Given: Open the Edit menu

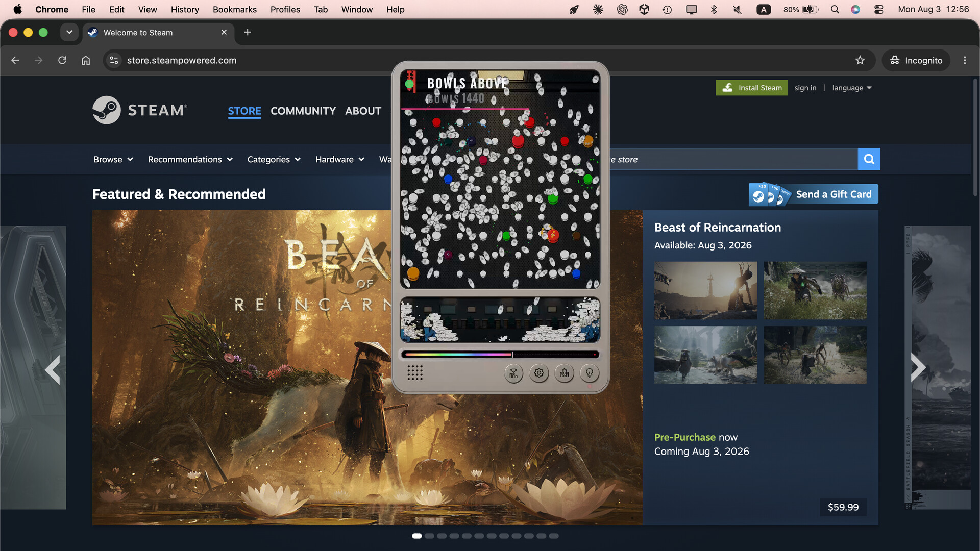Looking at the screenshot, I should coord(117,9).
